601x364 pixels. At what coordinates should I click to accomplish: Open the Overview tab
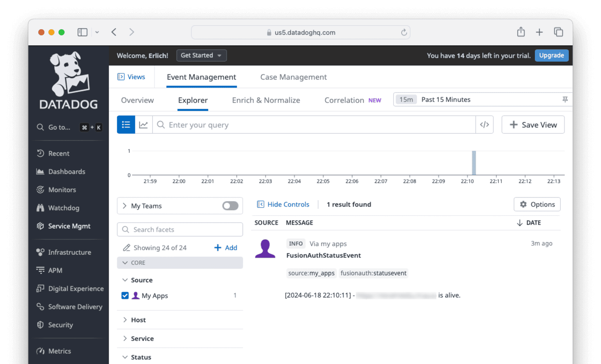(137, 100)
